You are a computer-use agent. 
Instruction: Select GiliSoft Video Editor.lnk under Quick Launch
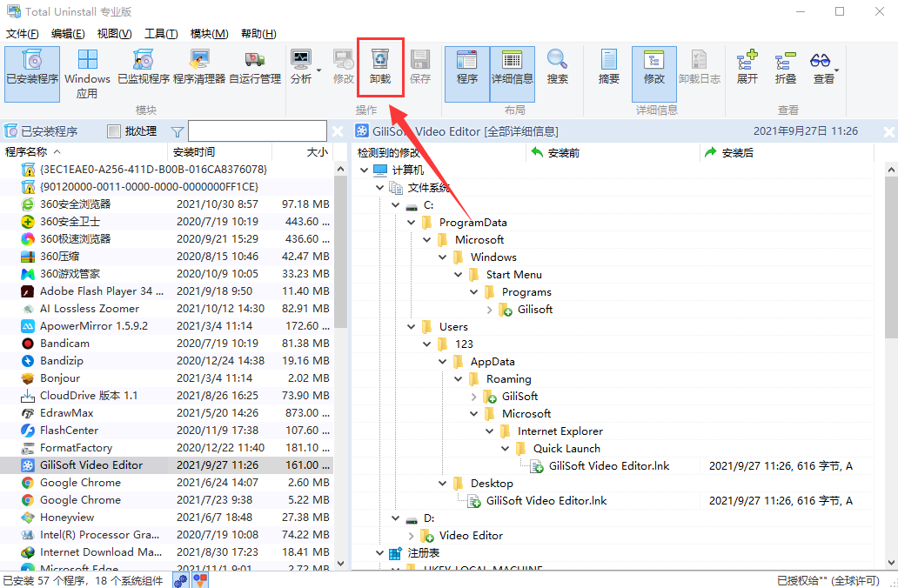[x=609, y=466]
